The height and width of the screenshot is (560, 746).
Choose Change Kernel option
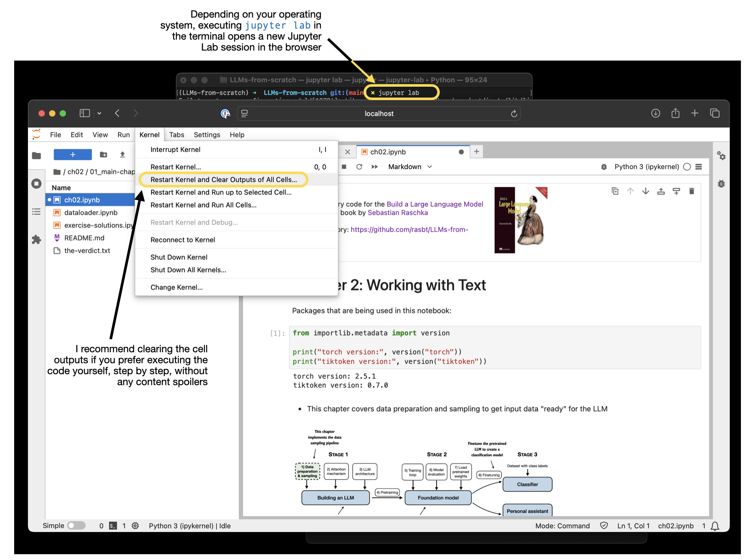(x=237, y=287)
